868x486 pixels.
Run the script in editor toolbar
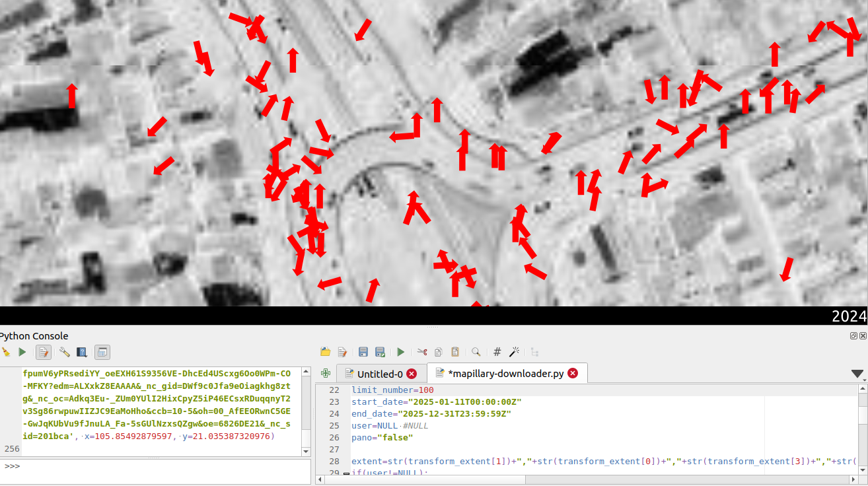400,352
